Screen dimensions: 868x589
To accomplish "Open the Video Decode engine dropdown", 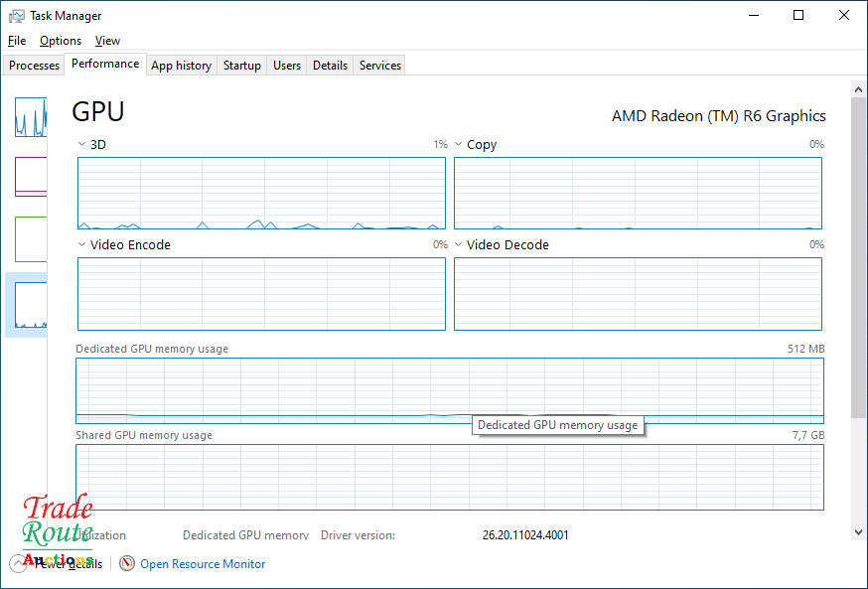I will tap(459, 245).
